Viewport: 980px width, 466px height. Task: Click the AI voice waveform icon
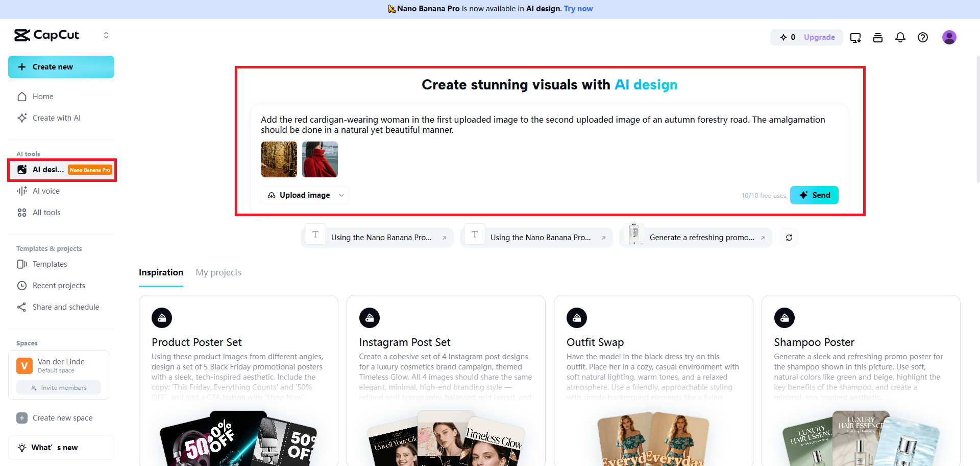(x=22, y=191)
